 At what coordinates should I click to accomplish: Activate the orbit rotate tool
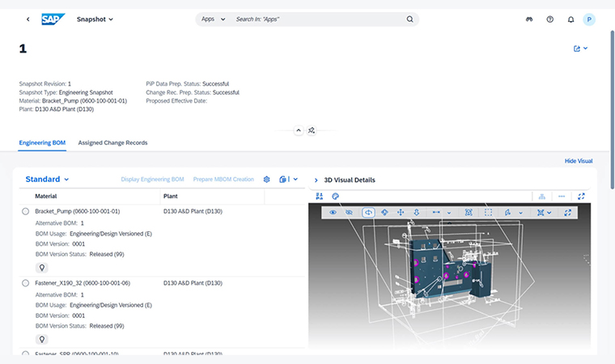(368, 212)
